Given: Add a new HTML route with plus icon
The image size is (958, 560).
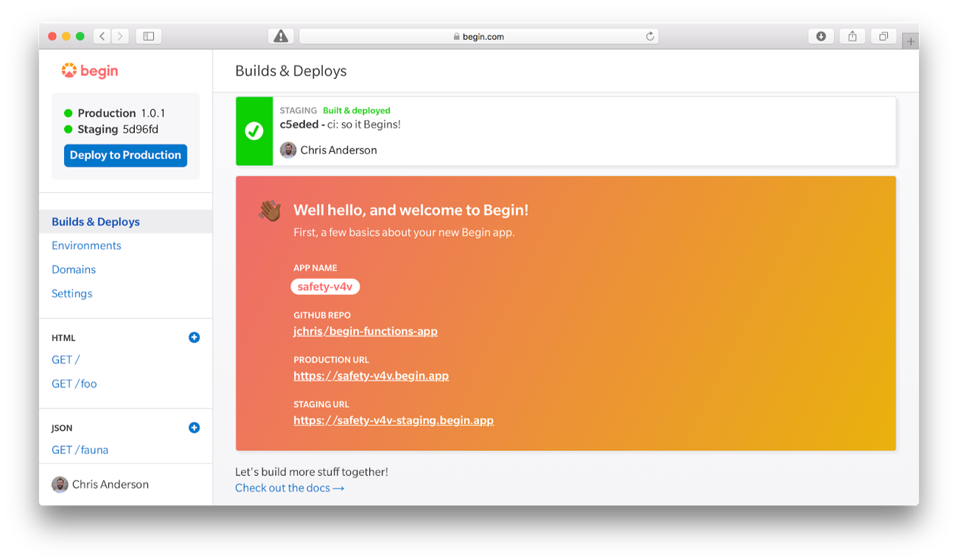Looking at the screenshot, I should pyautogui.click(x=194, y=337).
